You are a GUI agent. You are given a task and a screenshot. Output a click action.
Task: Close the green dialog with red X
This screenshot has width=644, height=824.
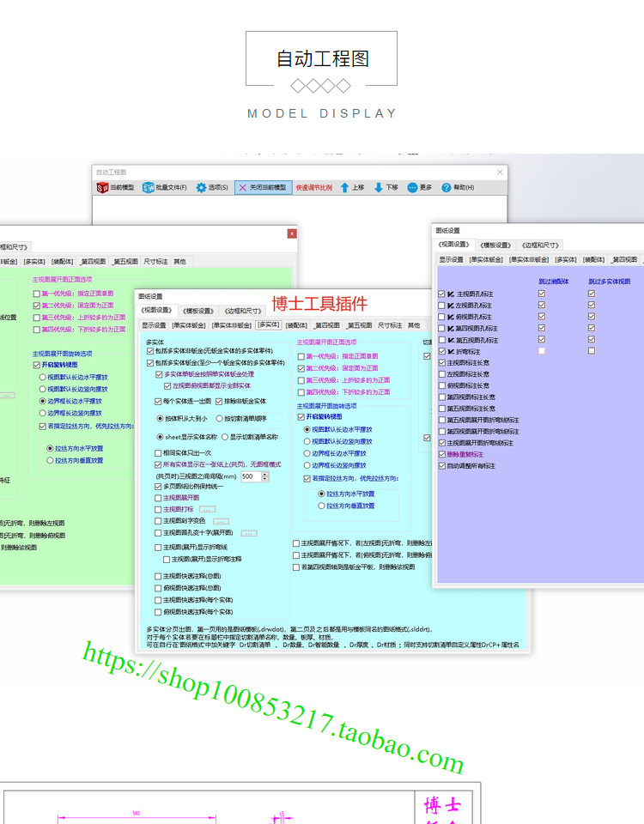[292, 233]
